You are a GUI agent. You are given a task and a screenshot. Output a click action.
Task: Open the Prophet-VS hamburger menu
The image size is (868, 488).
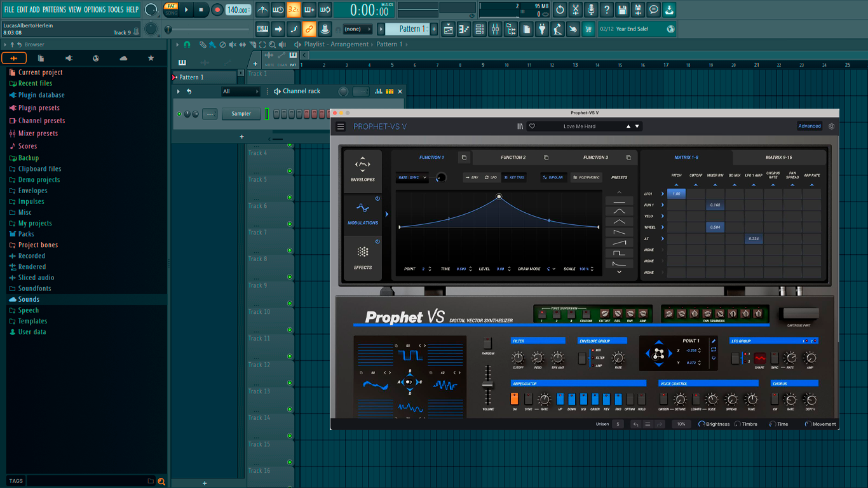point(341,126)
